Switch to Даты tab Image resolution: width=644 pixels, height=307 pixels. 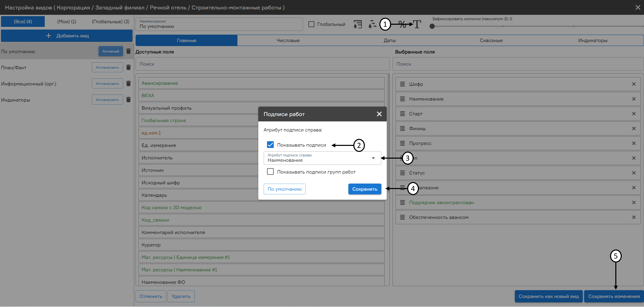click(x=389, y=41)
